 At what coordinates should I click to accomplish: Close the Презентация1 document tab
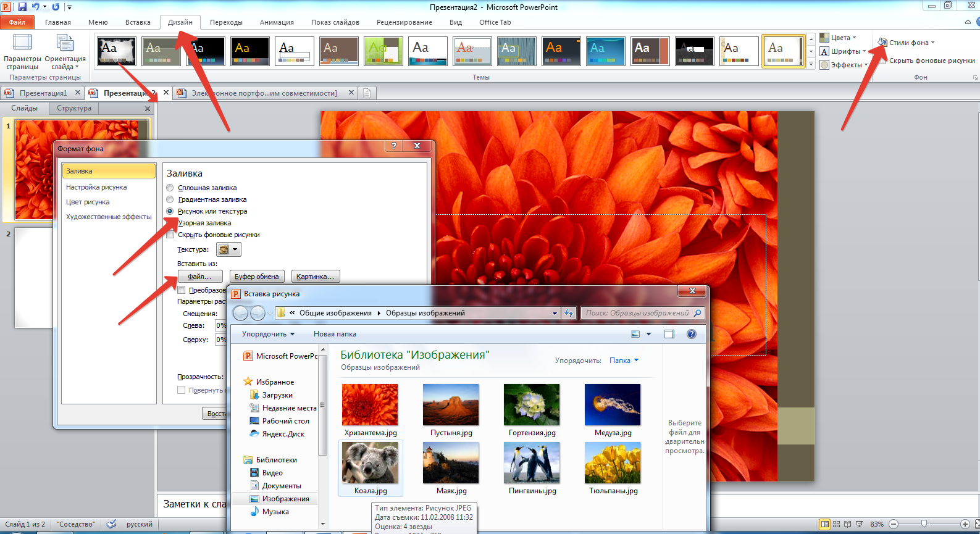click(77, 93)
